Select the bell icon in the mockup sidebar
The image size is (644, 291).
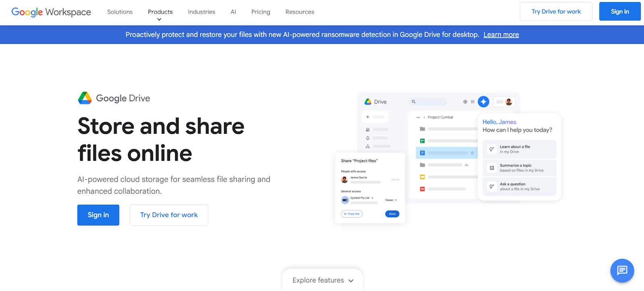pos(367,138)
